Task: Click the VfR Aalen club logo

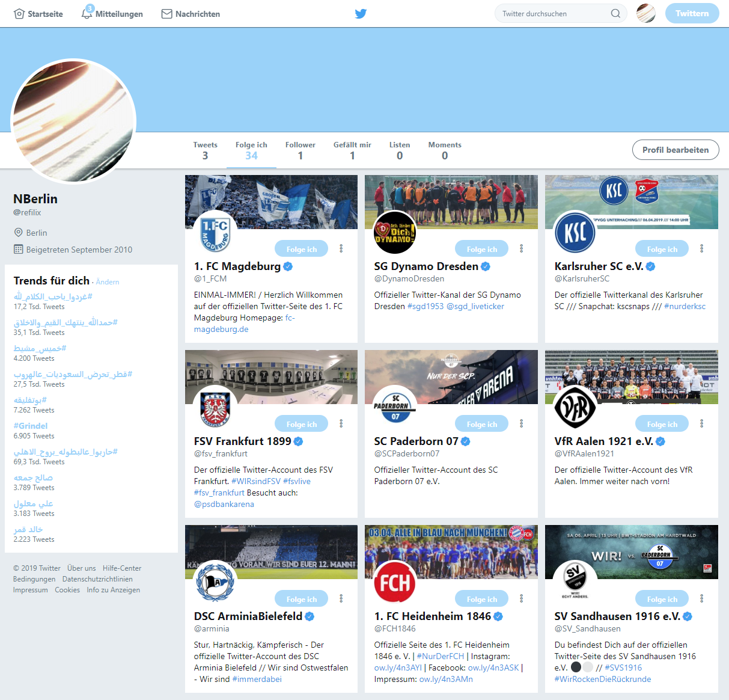Action: pos(575,408)
